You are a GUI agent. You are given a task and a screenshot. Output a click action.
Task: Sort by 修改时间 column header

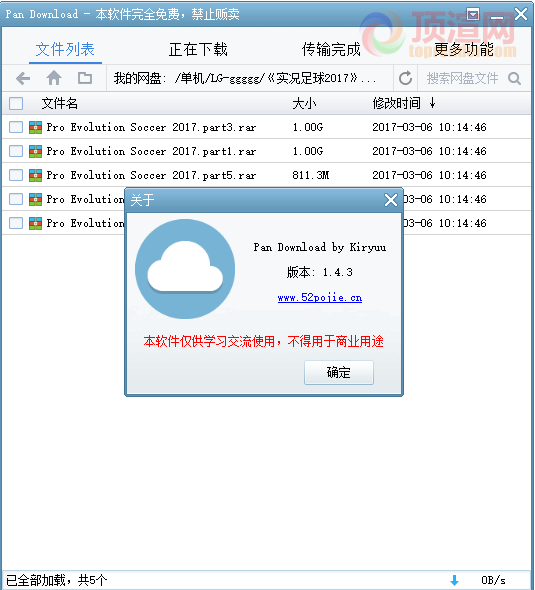397,103
